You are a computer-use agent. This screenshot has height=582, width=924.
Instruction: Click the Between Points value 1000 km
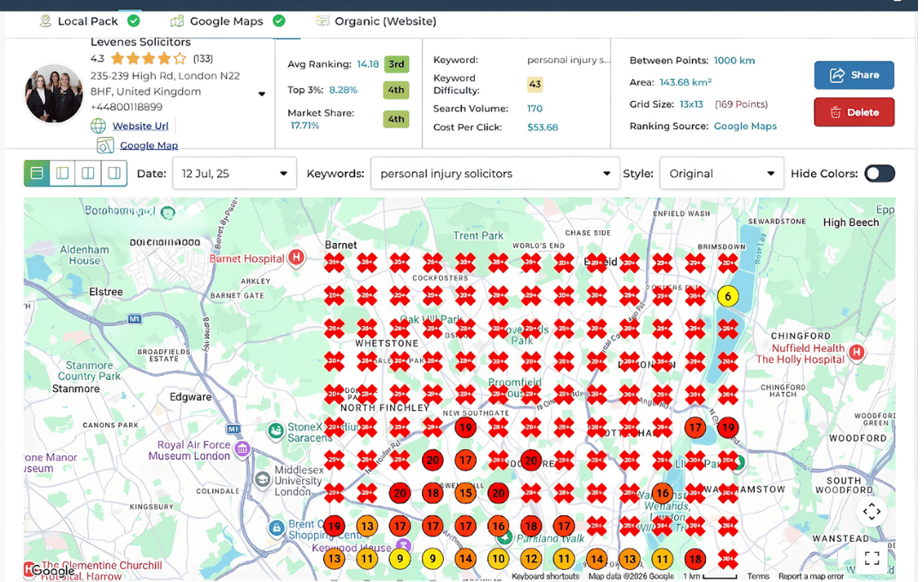pyautogui.click(x=734, y=60)
